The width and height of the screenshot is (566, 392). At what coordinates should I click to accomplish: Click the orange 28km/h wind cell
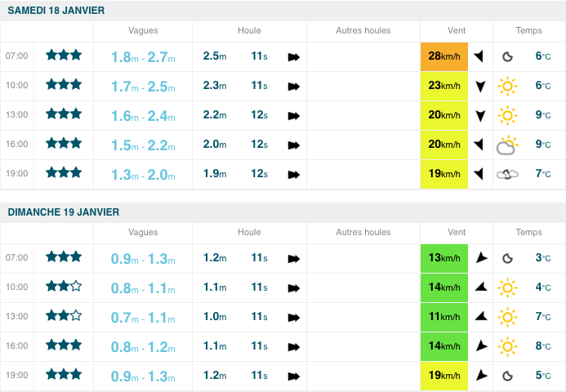[x=444, y=56]
